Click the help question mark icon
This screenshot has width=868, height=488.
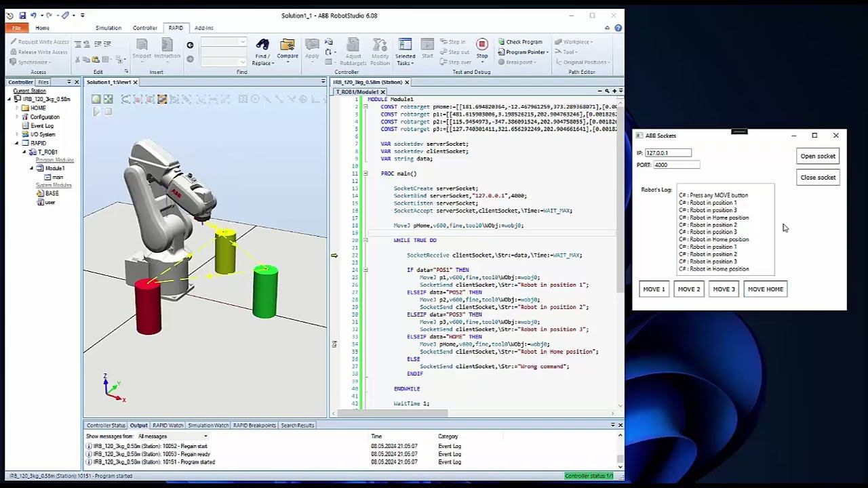click(x=618, y=28)
